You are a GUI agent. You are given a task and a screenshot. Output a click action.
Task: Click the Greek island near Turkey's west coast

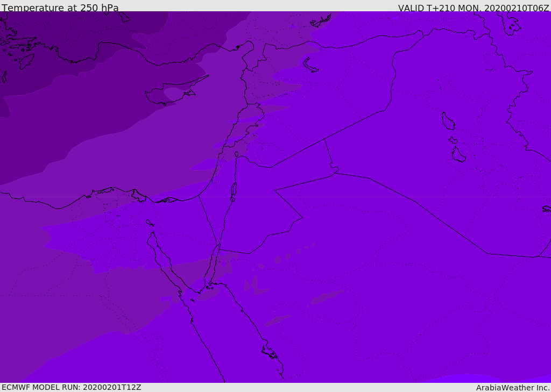(27, 61)
